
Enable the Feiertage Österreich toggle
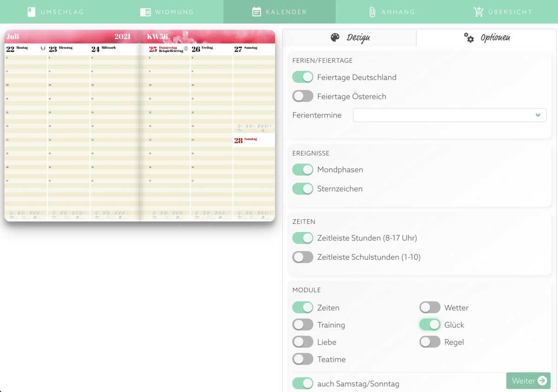(x=303, y=96)
